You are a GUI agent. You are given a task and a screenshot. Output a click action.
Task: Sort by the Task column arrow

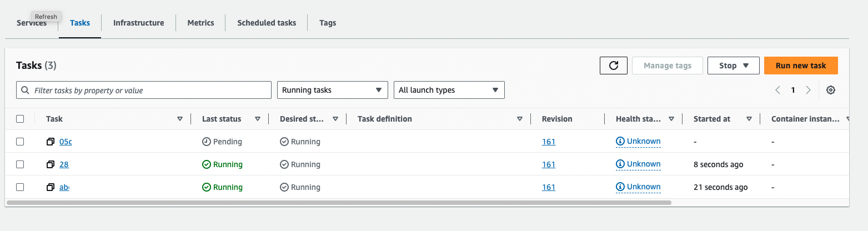tap(179, 119)
